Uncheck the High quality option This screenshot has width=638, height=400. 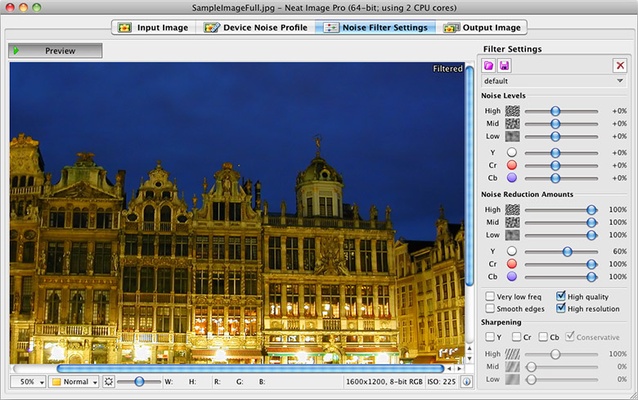[561, 296]
